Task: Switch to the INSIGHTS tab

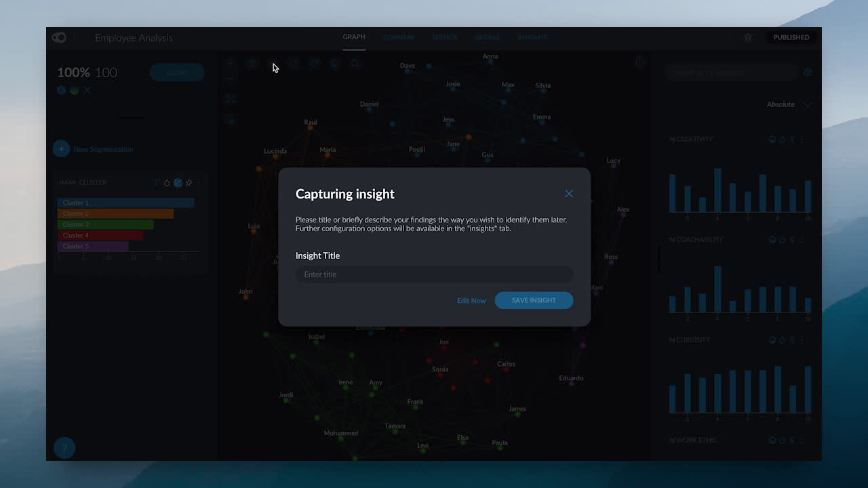Action: [x=532, y=37]
